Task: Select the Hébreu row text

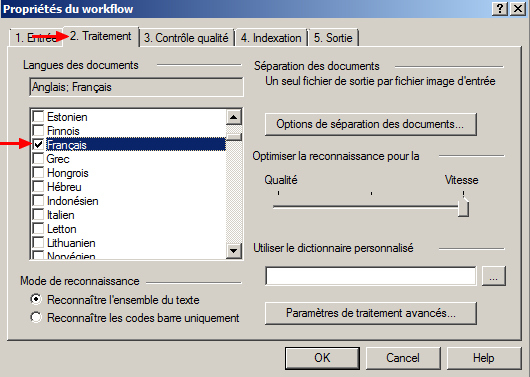Action: point(64,187)
